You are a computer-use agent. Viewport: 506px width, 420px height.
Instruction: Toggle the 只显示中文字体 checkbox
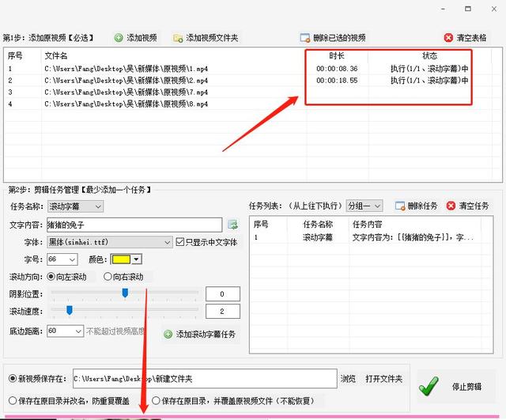coord(179,242)
